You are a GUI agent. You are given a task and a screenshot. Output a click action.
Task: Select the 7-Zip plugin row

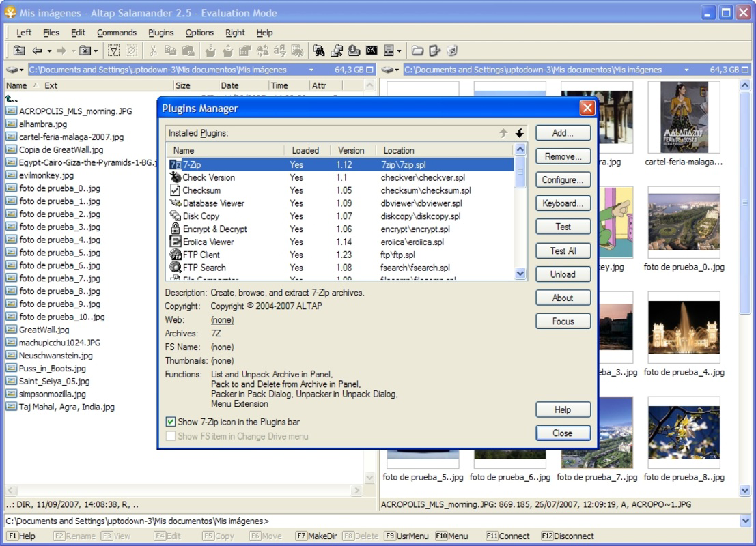[341, 164]
